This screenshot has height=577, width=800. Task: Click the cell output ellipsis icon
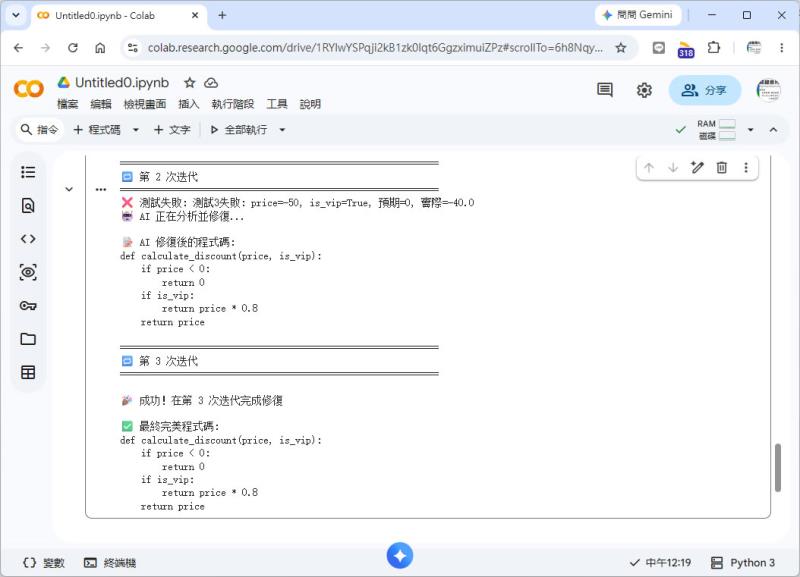(x=101, y=189)
